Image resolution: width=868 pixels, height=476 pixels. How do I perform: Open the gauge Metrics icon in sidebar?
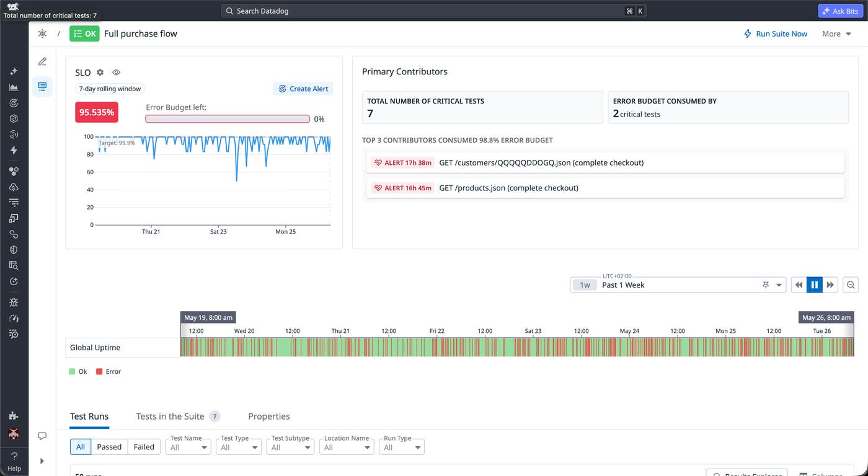[x=14, y=318]
